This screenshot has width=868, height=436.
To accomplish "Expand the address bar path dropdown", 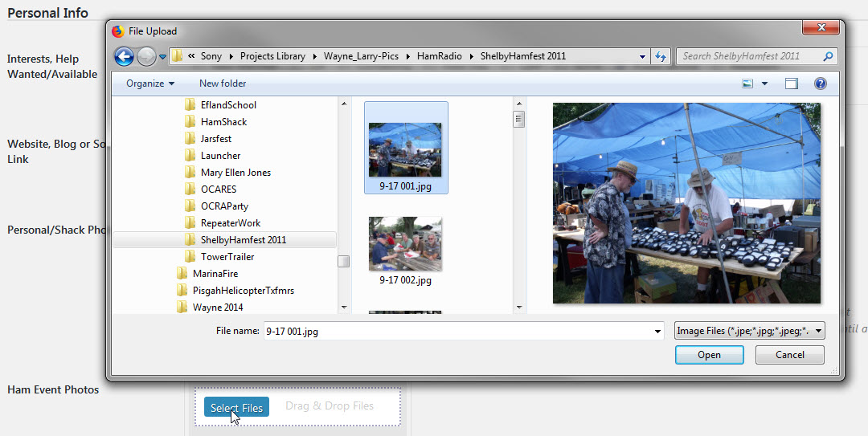I will click(x=642, y=56).
